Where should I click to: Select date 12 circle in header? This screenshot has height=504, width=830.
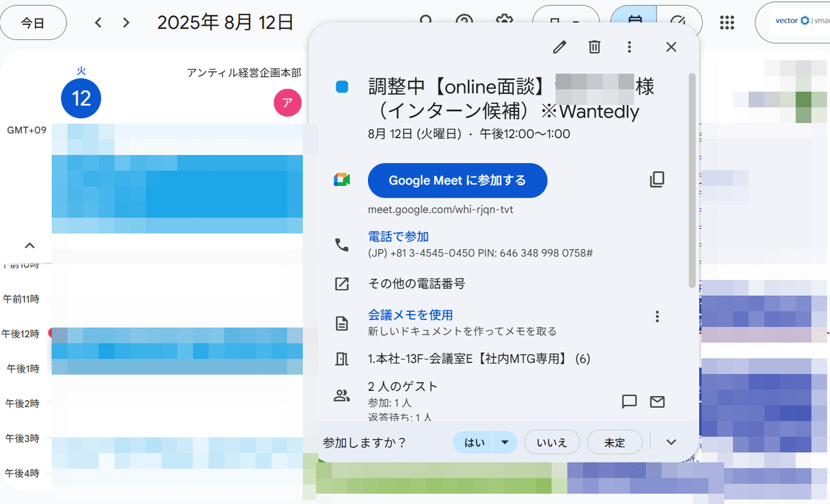pos(81,98)
